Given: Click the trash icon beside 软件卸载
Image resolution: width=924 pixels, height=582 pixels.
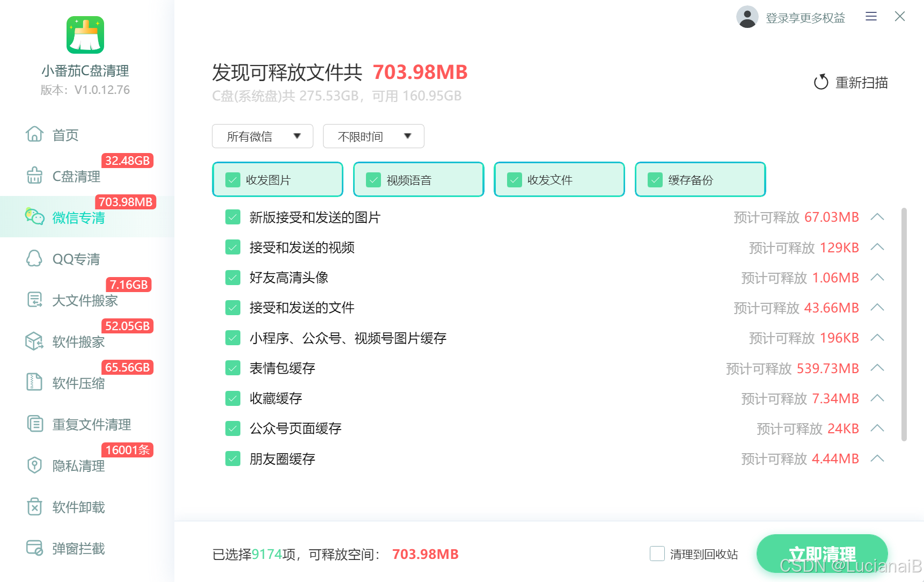Looking at the screenshot, I should pos(34,506).
